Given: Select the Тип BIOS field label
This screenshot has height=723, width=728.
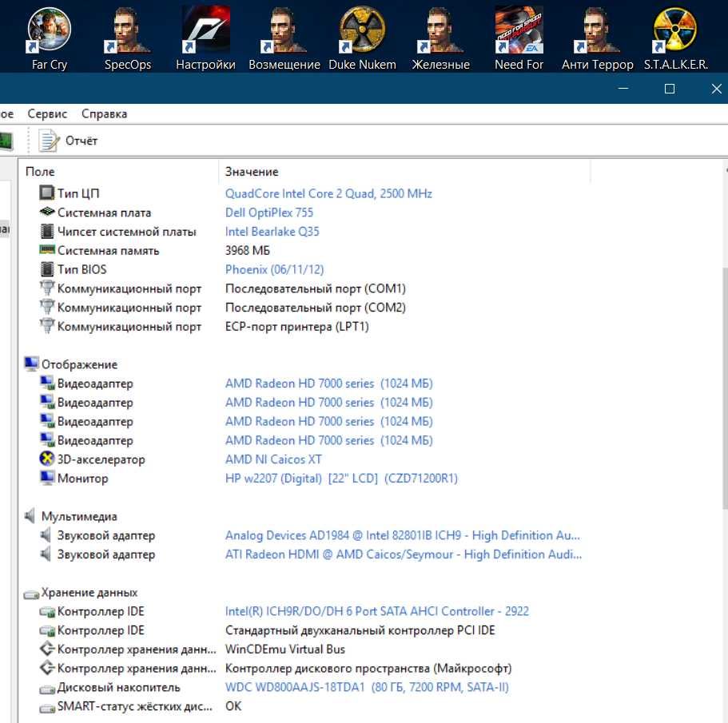Looking at the screenshot, I should click(x=82, y=269).
